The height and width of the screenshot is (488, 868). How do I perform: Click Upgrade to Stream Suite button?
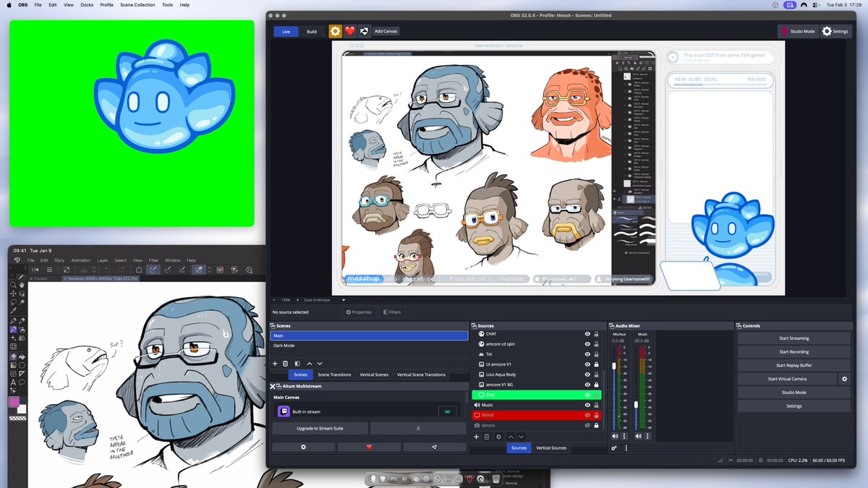tap(320, 429)
